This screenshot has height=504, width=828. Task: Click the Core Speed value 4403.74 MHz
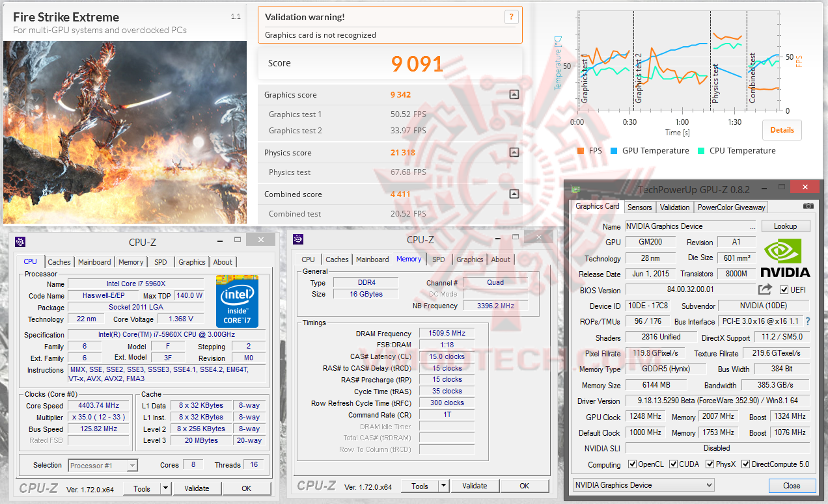point(98,406)
